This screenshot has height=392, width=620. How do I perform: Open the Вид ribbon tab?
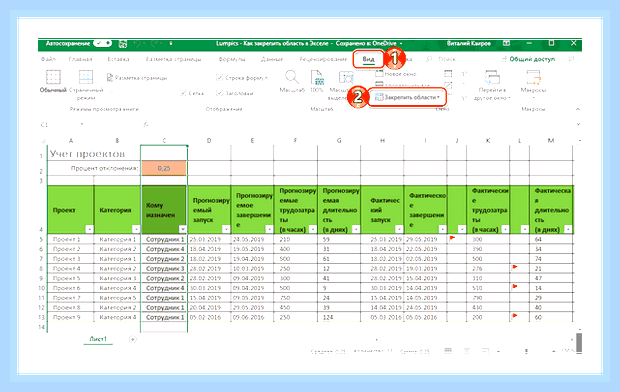coord(368,59)
